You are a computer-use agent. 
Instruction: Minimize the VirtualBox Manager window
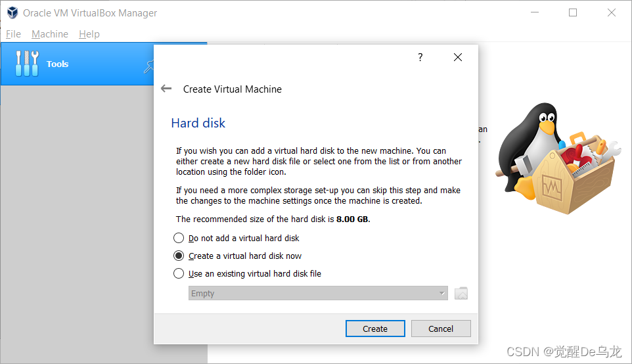[535, 13]
